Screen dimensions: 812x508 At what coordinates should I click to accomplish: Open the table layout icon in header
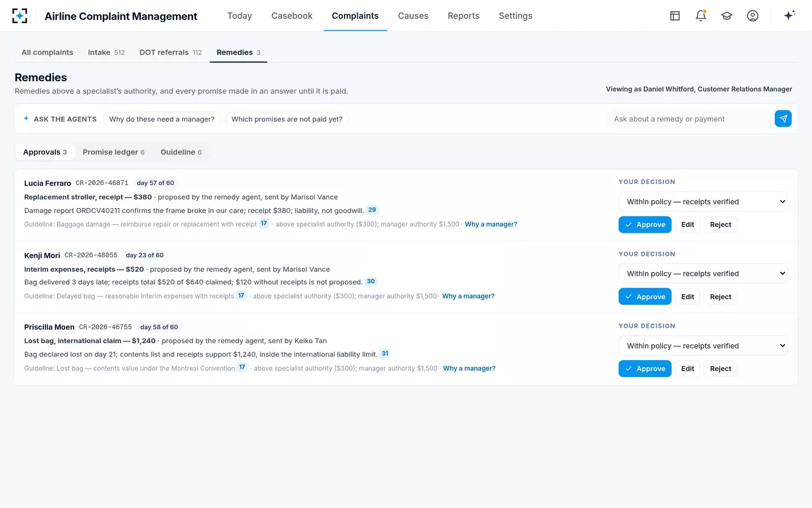(x=675, y=16)
